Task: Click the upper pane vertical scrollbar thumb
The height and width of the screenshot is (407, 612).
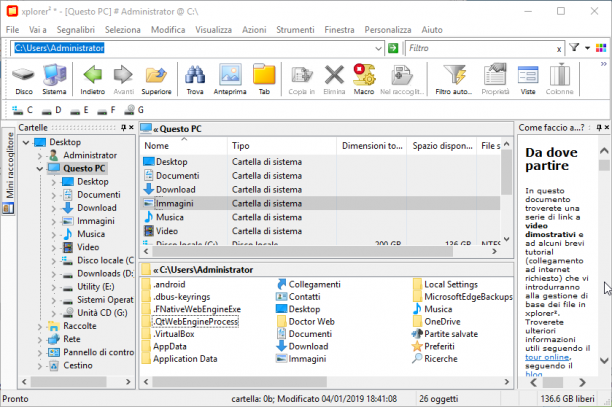Action: (x=506, y=172)
